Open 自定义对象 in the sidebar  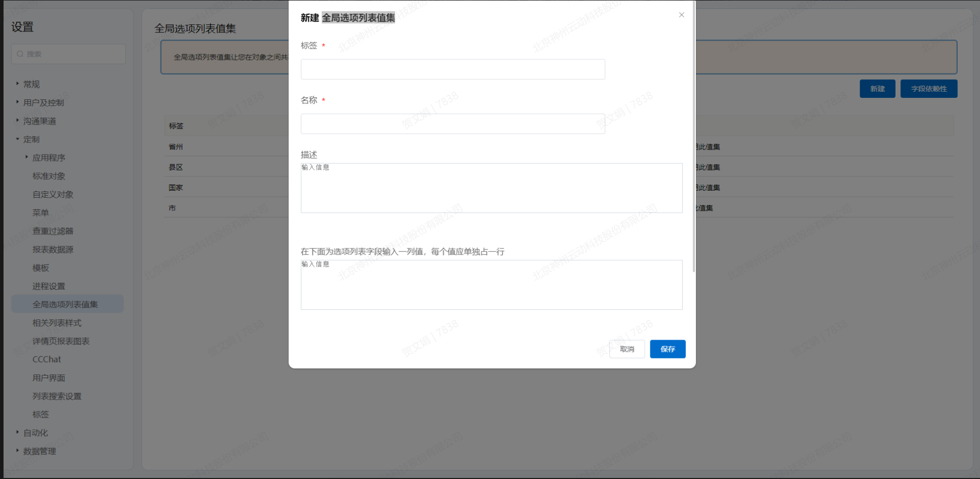tap(53, 195)
